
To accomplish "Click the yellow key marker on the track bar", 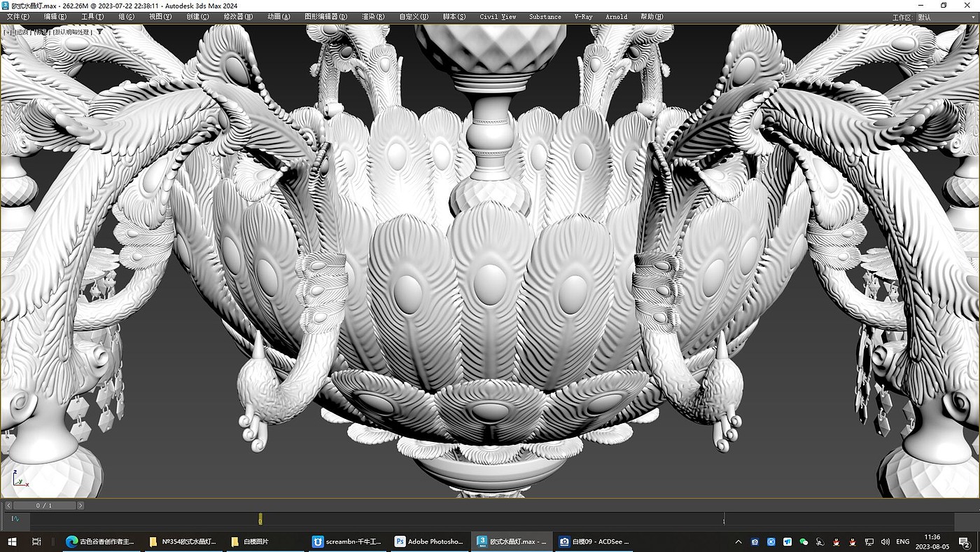I will pyautogui.click(x=260, y=519).
